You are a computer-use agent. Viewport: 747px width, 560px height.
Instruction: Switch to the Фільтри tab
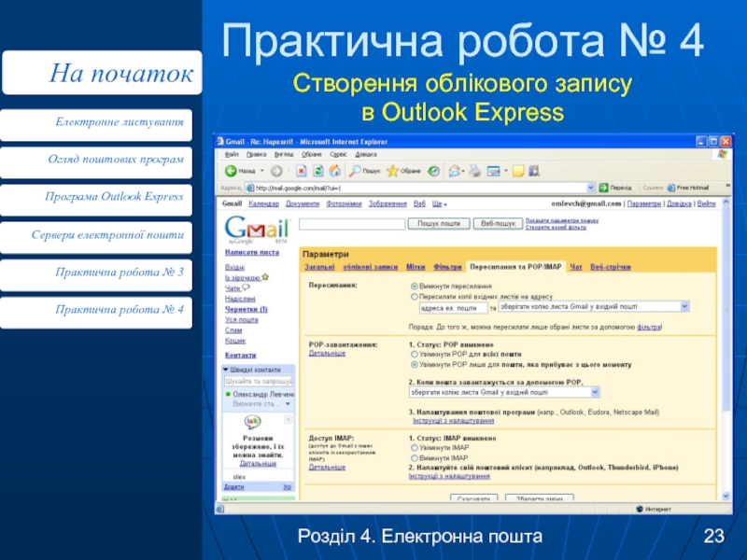[447, 267]
